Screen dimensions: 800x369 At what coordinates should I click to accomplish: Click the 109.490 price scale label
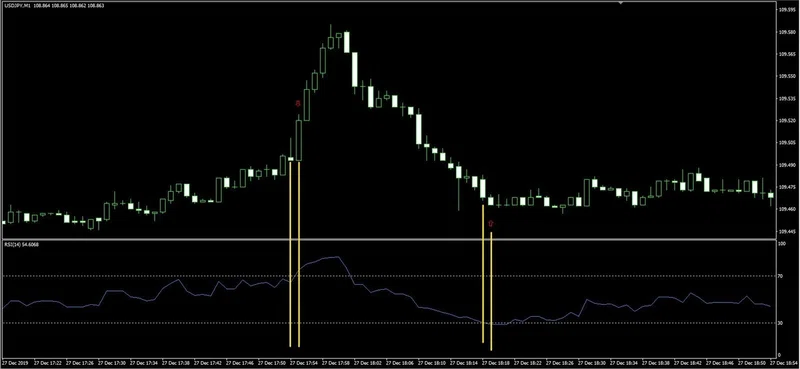(x=786, y=165)
